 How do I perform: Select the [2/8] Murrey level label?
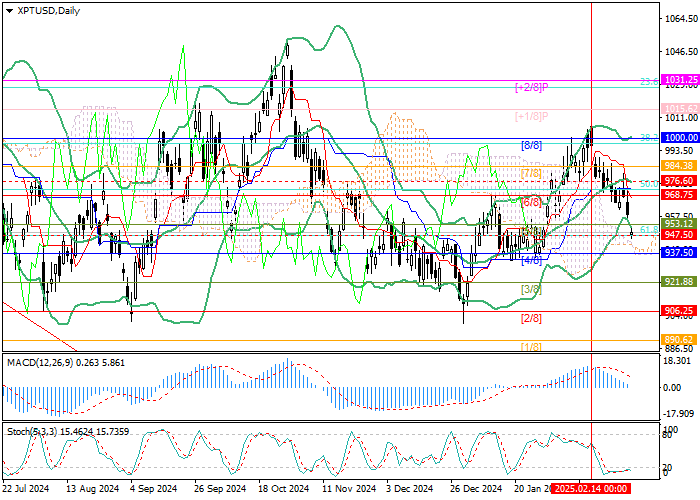click(x=532, y=318)
